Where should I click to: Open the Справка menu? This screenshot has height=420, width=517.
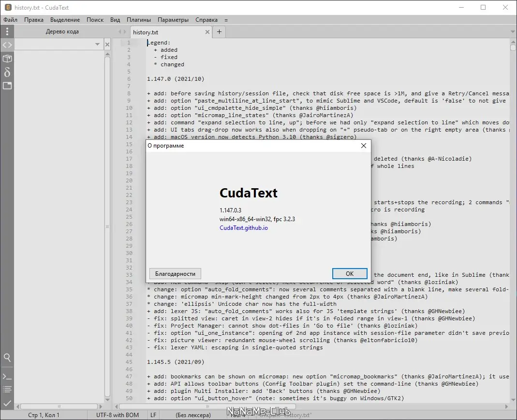click(x=207, y=20)
